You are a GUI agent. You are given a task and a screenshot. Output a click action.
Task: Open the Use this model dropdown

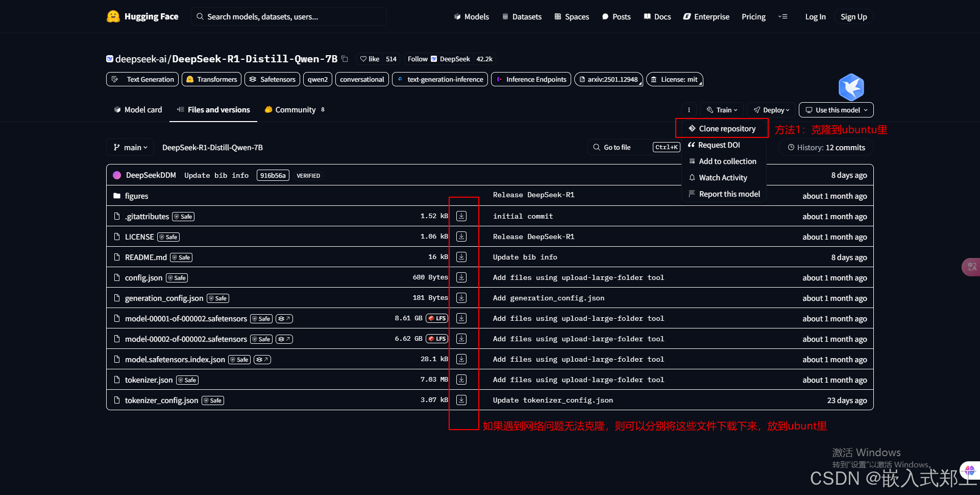tap(836, 110)
